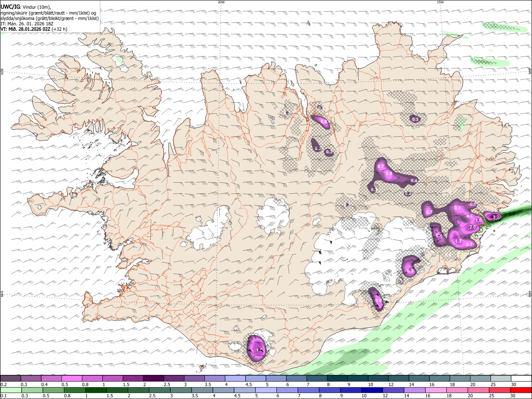The height and width of the screenshot is (399, 532).
Task: Click the snow scale swatch between 8 and 9
Action: tap(337, 378)
